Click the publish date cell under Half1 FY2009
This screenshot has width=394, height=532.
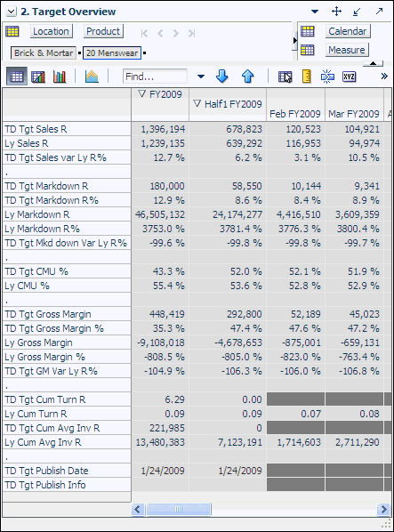click(228, 471)
